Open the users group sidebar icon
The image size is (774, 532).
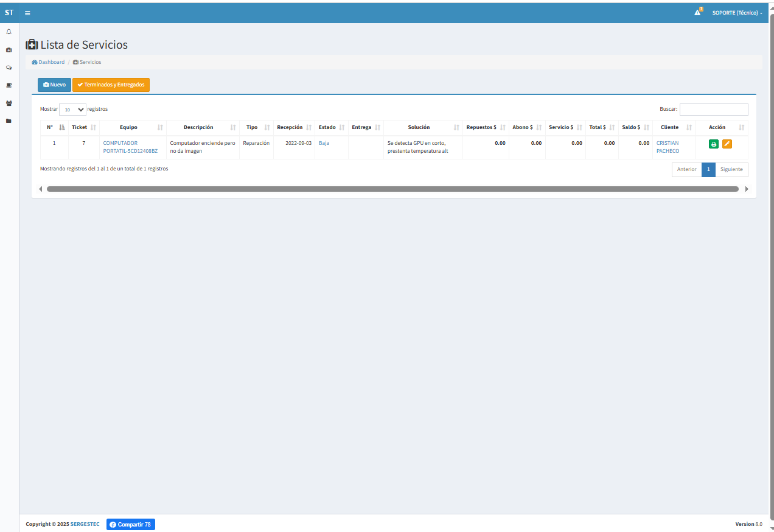(x=9, y=103)
